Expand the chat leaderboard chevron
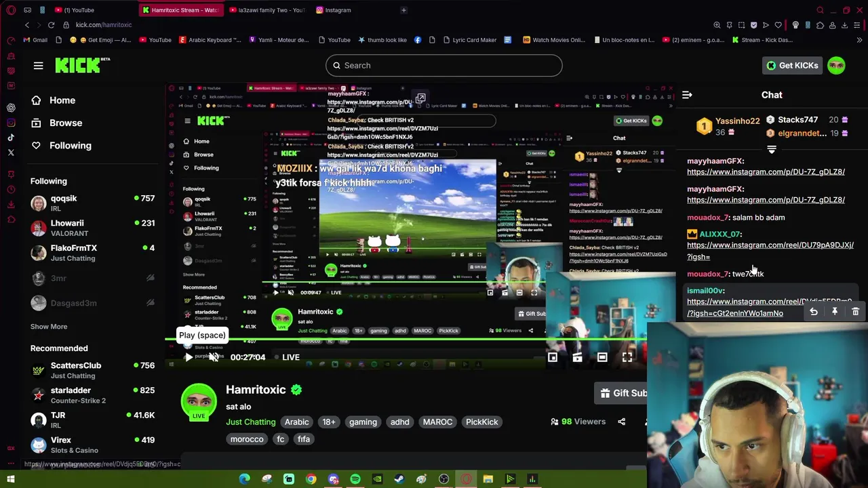Image resolution: width=868 pixels, height=488 pixels. click(771, 150)
